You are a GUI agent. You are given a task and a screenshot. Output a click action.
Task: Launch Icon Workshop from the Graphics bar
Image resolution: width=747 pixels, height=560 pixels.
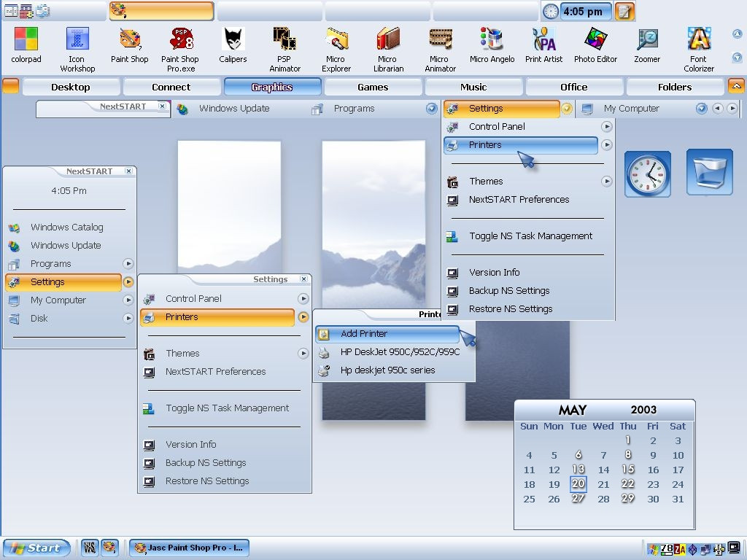[x=77, y=50]
